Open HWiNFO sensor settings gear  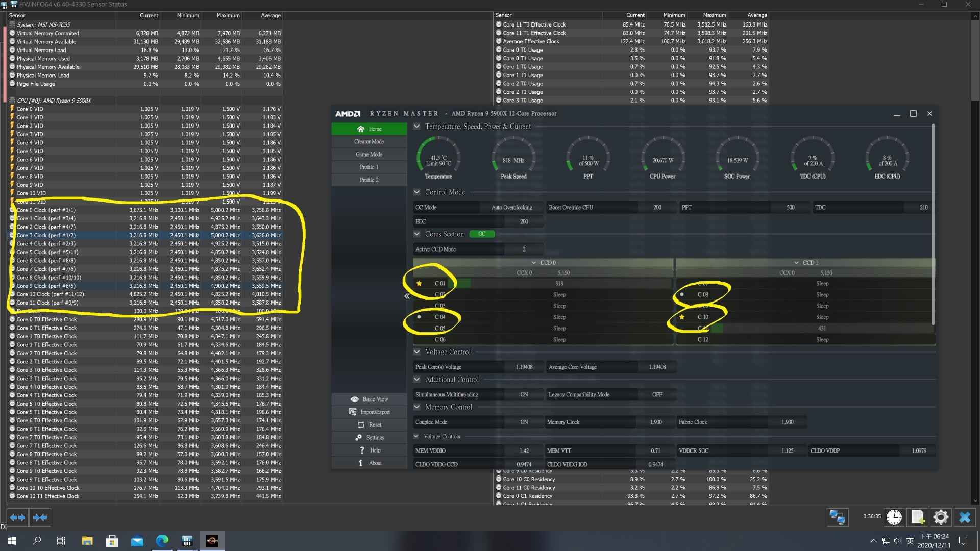click(941, 517)
